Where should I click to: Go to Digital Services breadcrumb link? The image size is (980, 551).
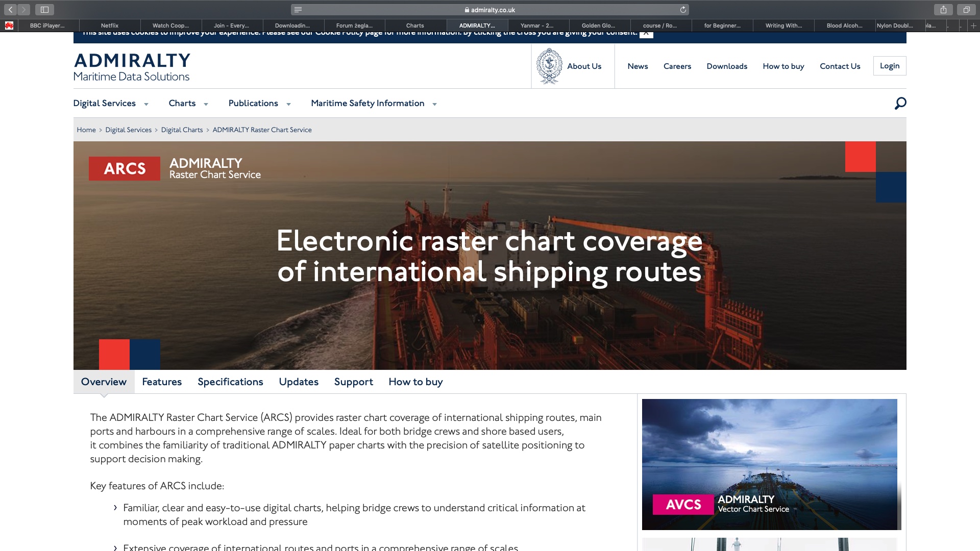point(128,130)
